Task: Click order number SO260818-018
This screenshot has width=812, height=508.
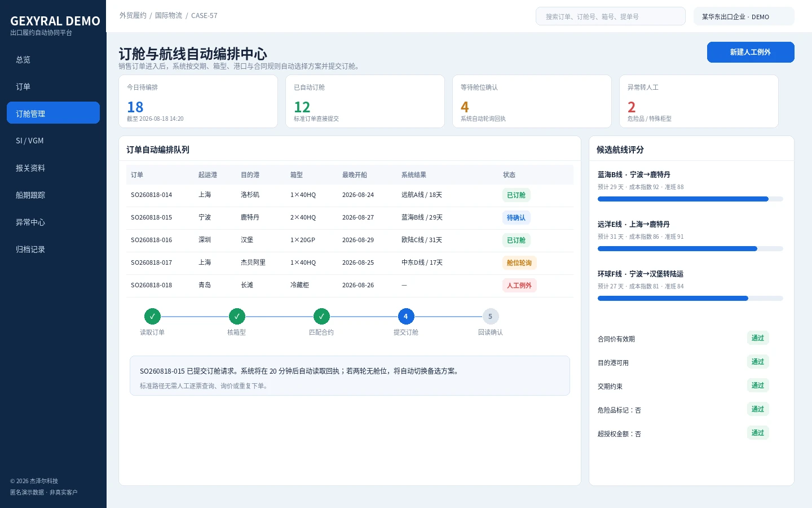Action: (x=152, y=286)
